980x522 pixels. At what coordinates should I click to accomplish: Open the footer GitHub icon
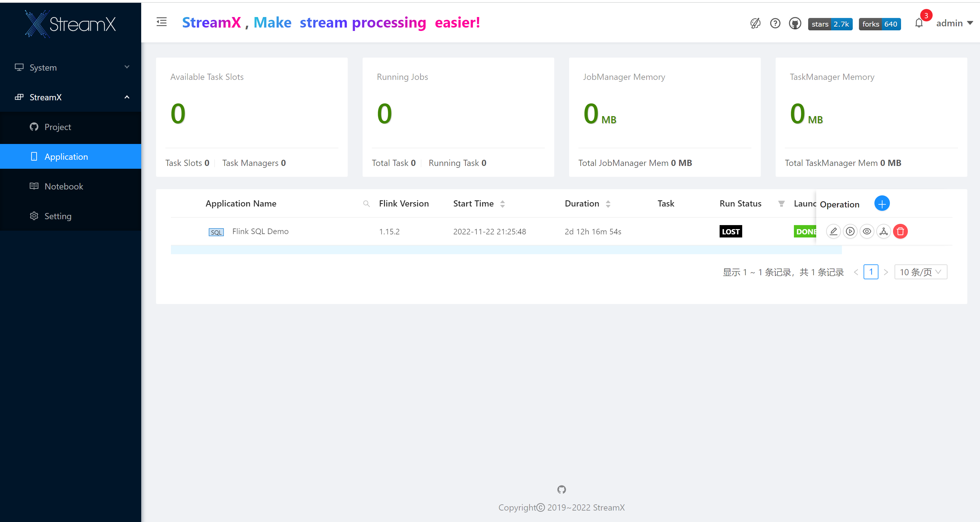(x=561, y=489)
